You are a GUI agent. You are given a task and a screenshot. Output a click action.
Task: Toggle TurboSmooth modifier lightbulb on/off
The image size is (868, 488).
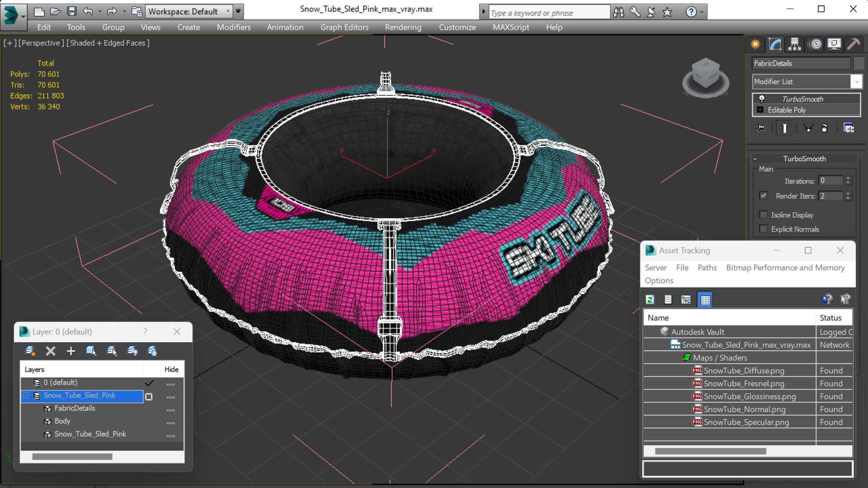762,99
